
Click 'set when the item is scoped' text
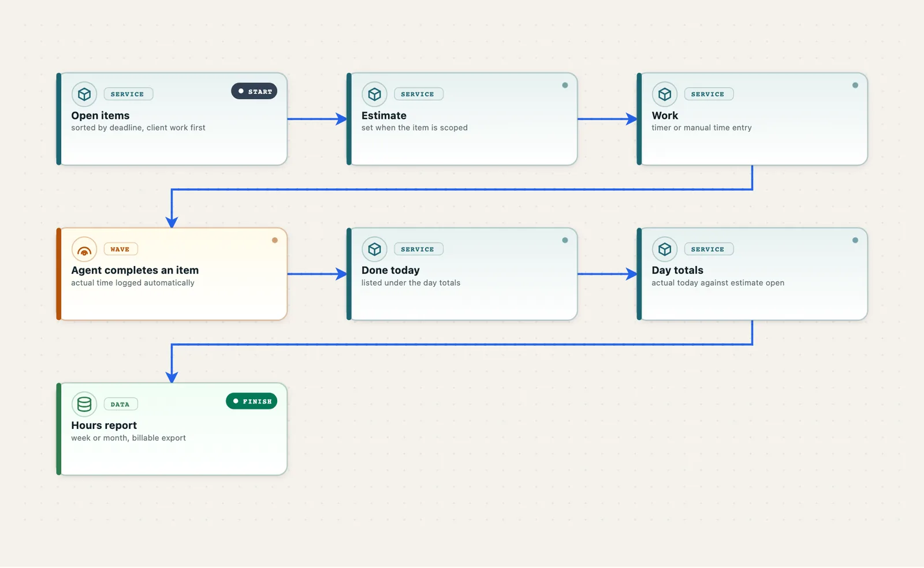tap(415, 128)
